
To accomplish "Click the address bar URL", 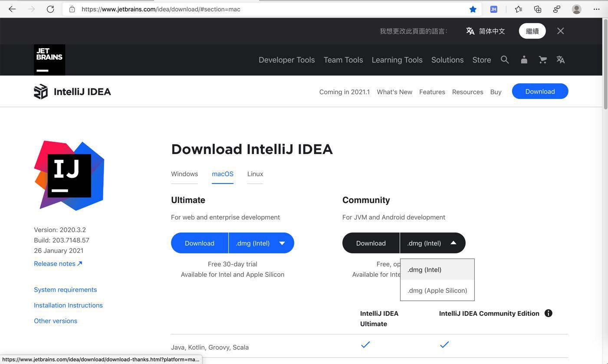I will coord(161,9).
